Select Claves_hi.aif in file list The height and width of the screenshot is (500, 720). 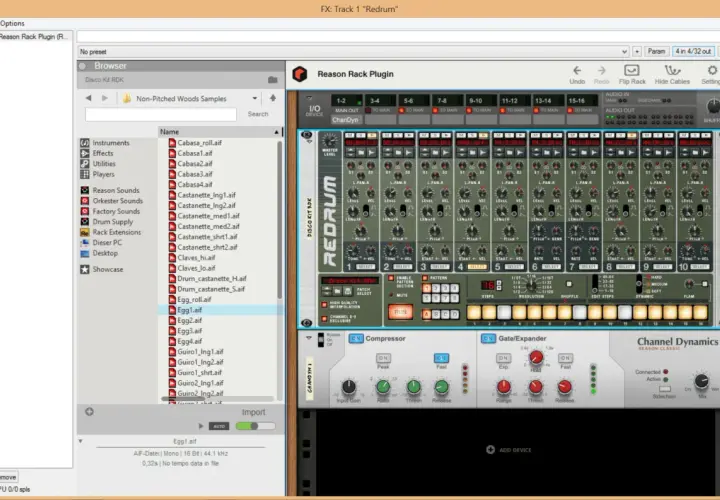click(x=196, y=258)
